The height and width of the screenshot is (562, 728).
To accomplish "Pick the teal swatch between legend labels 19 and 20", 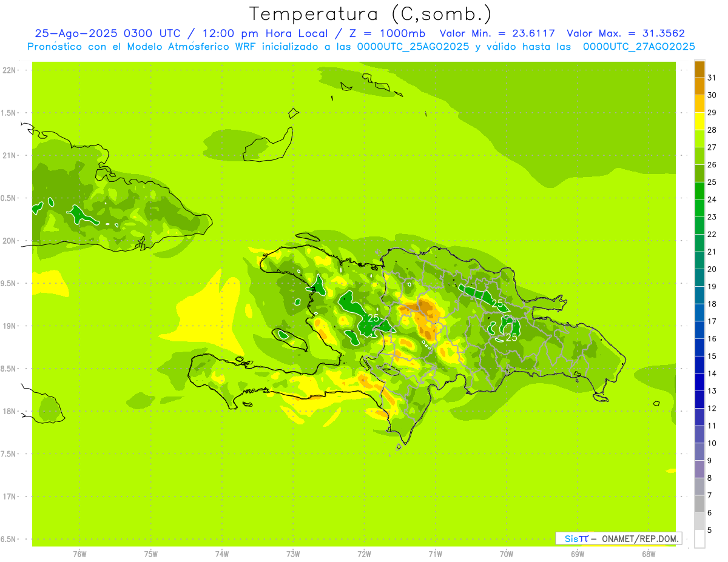I will click(x=699, y=278).
